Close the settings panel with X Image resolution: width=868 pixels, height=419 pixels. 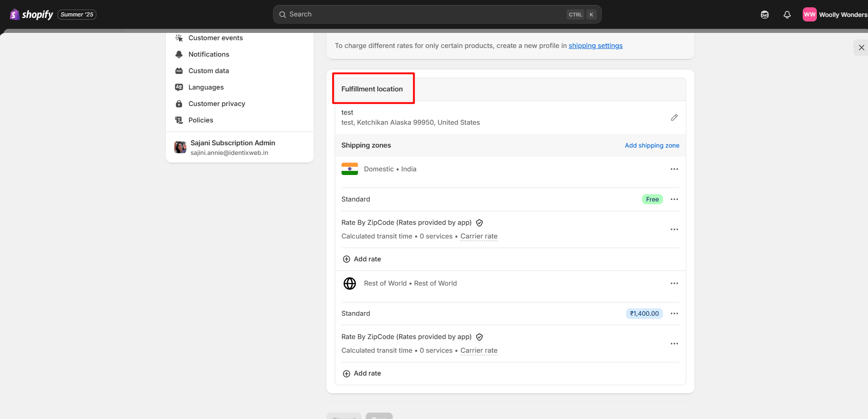click(x=861, y=48)
